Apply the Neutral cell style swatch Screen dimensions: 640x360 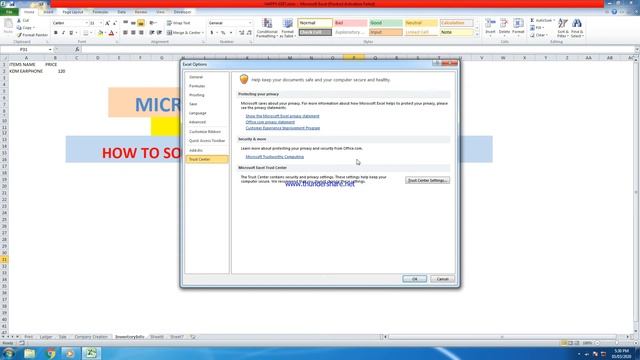pos(421,23)
